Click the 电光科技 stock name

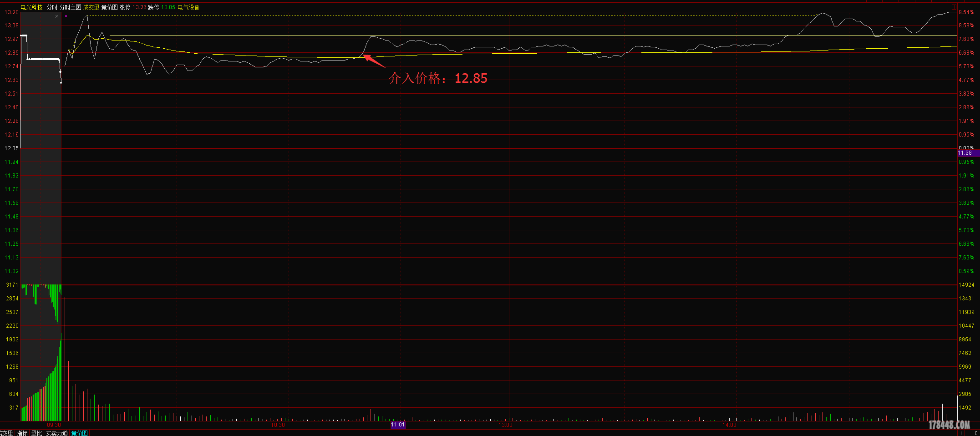click(31, 7)
